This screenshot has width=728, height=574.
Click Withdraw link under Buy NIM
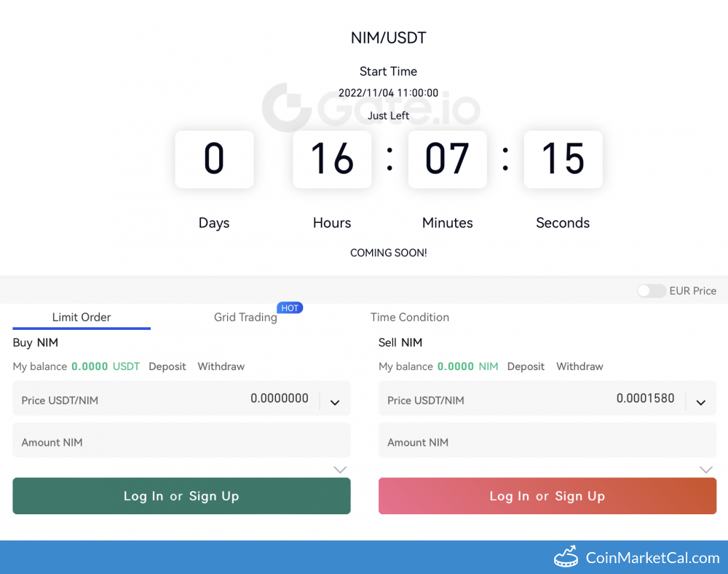(221, 366)
